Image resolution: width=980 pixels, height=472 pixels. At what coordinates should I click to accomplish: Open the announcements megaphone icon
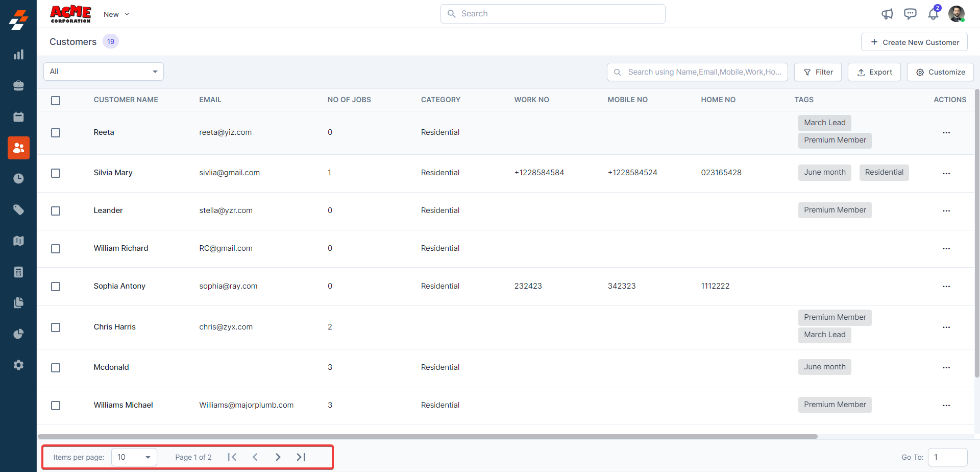[887, 14]
